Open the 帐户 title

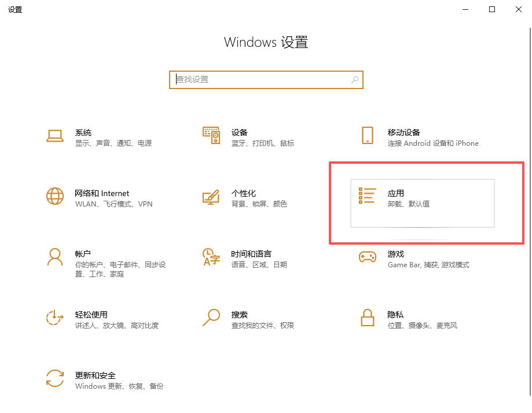pyautogui.click(x=83, y=254)
